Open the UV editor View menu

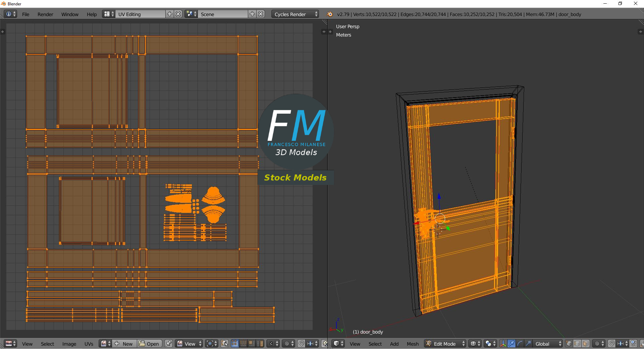tap(27, 344)
